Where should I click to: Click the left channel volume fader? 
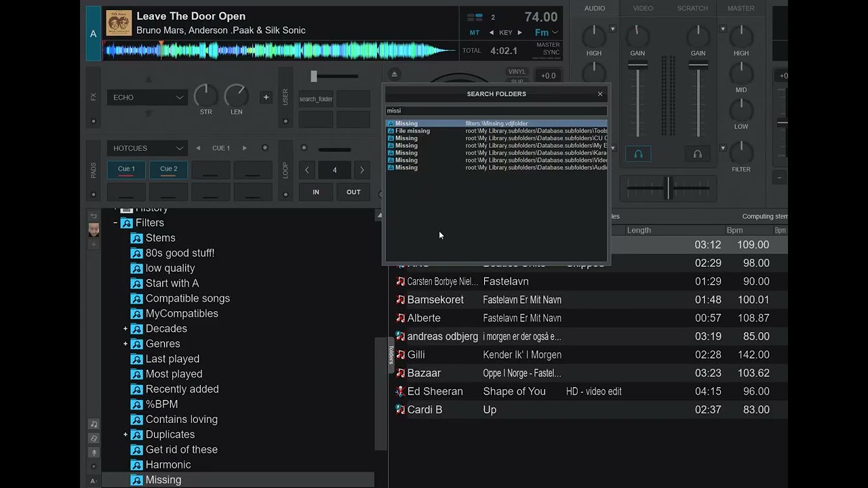coord(637,65)
